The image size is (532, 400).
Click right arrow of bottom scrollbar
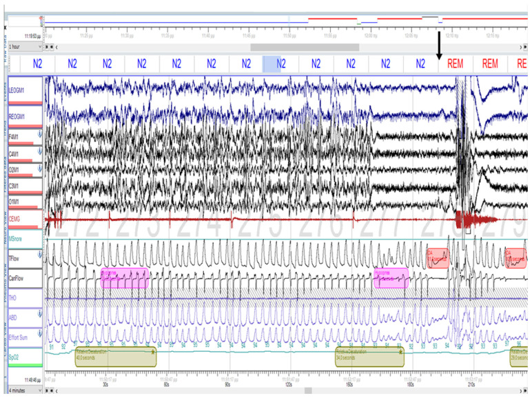tap(521, 390)
